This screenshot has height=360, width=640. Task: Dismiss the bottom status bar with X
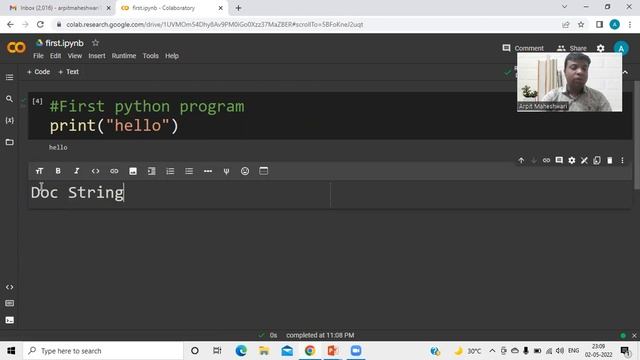point(634,336)
